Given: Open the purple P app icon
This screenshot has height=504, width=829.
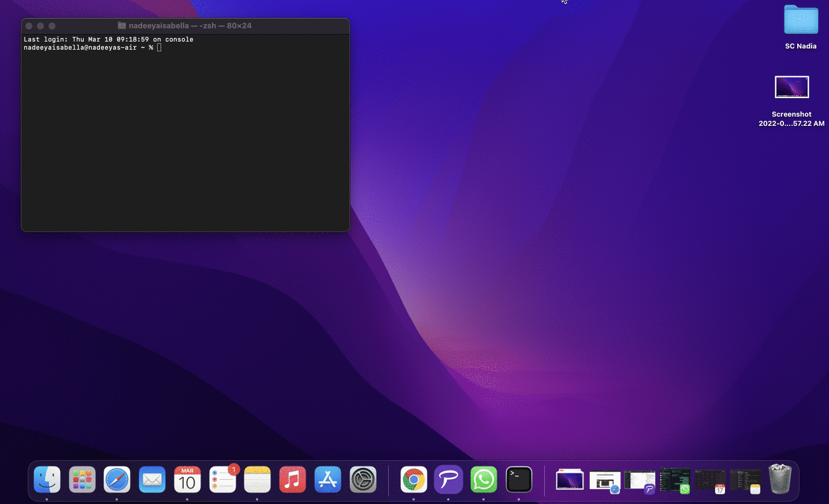Looking at the screenshot, I should (x=449, y=480).
